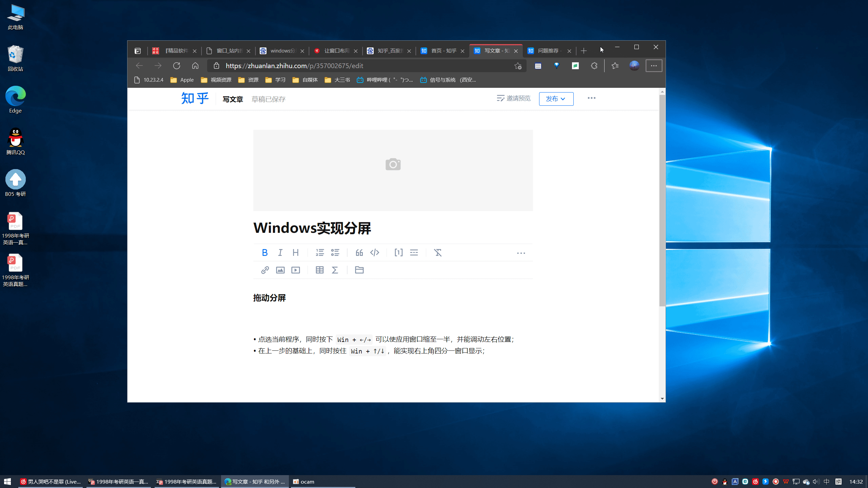Open the 自媒体 bookmarks folder
The height and width of the screenshot is (488, 868).
[305, 80]
